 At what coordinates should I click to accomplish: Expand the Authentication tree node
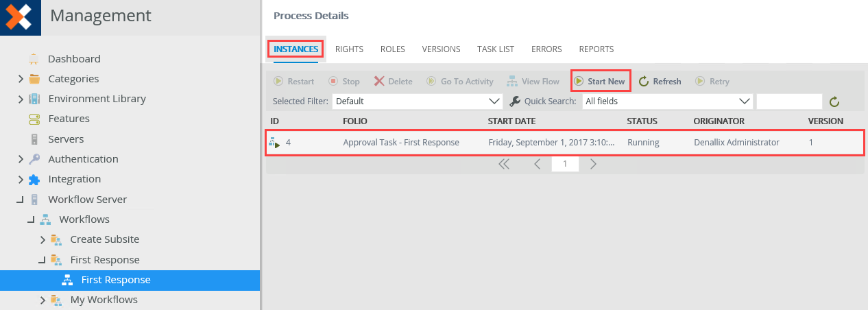21,159
